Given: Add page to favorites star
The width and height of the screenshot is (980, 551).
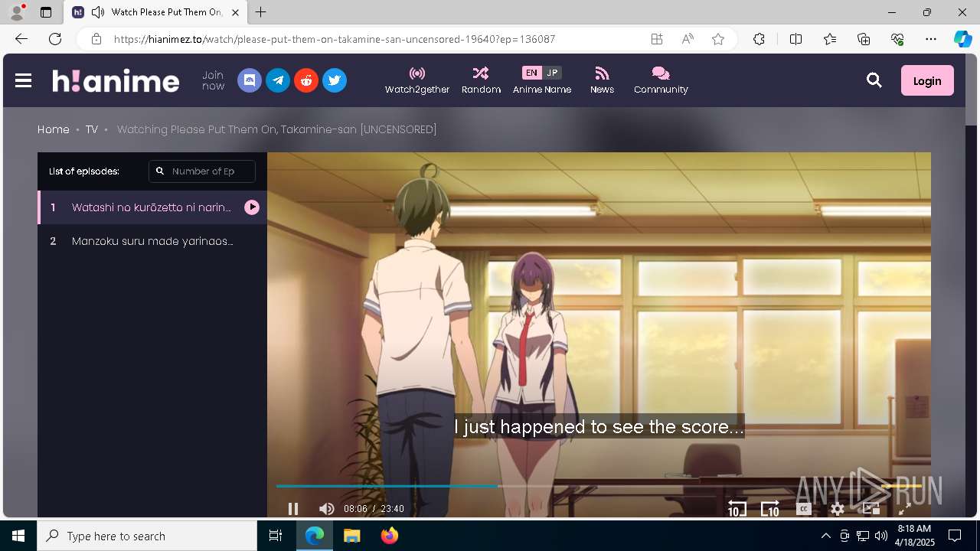Looking at the screenshot, I should (718, 39).
